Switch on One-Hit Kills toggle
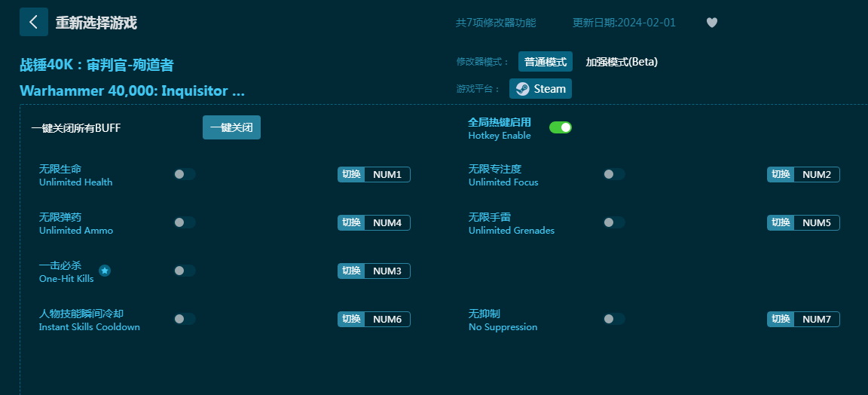The image size is (868, 395). point(185,271)
